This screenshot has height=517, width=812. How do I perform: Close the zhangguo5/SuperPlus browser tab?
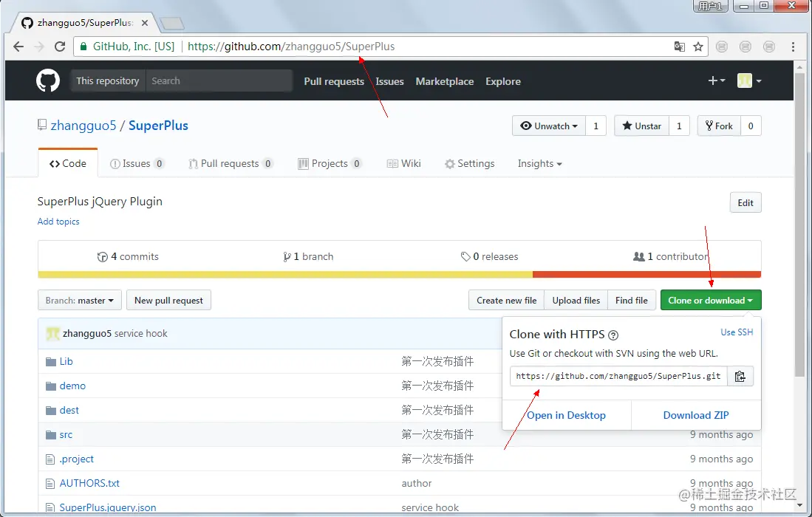145,23
